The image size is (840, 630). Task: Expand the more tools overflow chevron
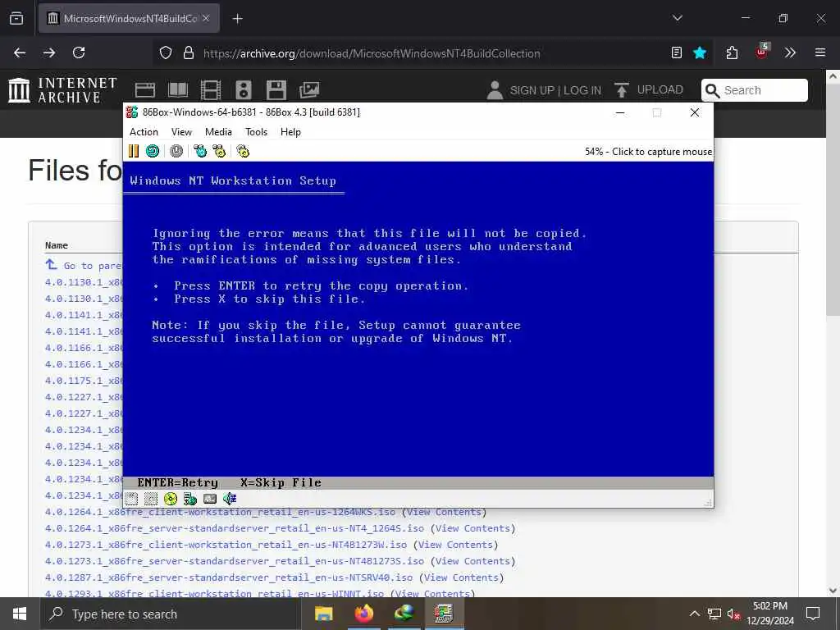(790, 52)
